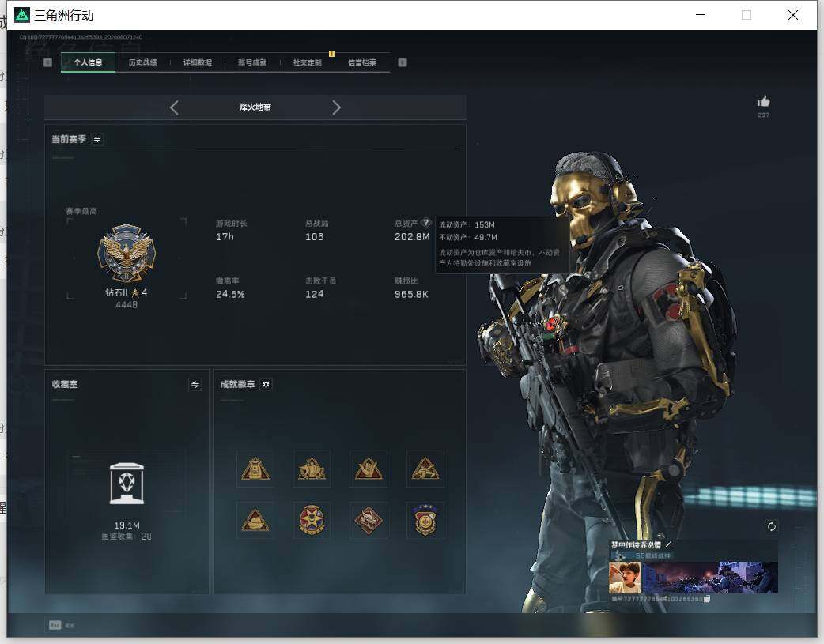The width and height of the screenshot is (824, 644).
Task: Click the 总战局 value 106
Action: click(315, 237)
